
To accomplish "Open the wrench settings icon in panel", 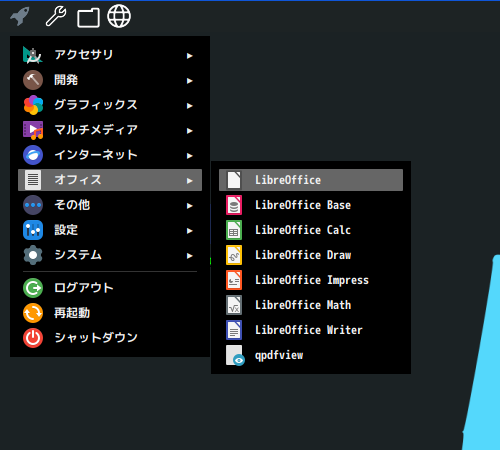I will point(56,16).
